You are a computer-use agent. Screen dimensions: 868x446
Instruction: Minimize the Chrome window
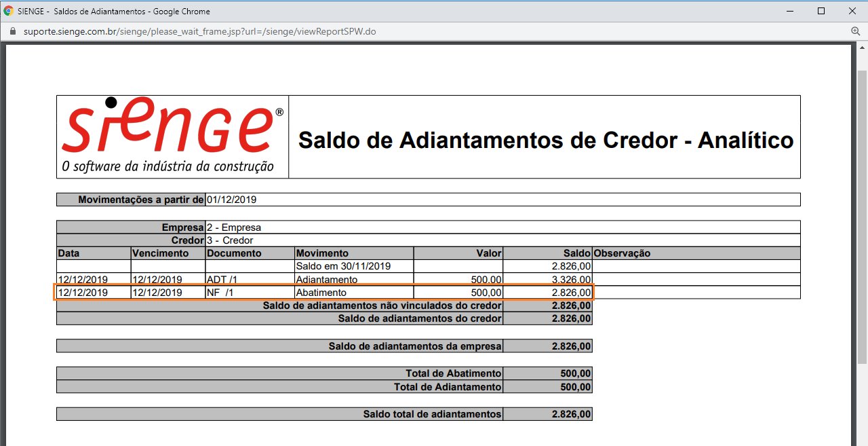[790, 11]
